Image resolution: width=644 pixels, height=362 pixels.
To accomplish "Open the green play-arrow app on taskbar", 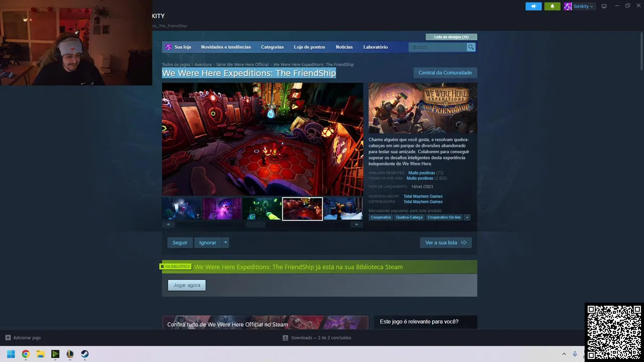I will coord(55,354).
